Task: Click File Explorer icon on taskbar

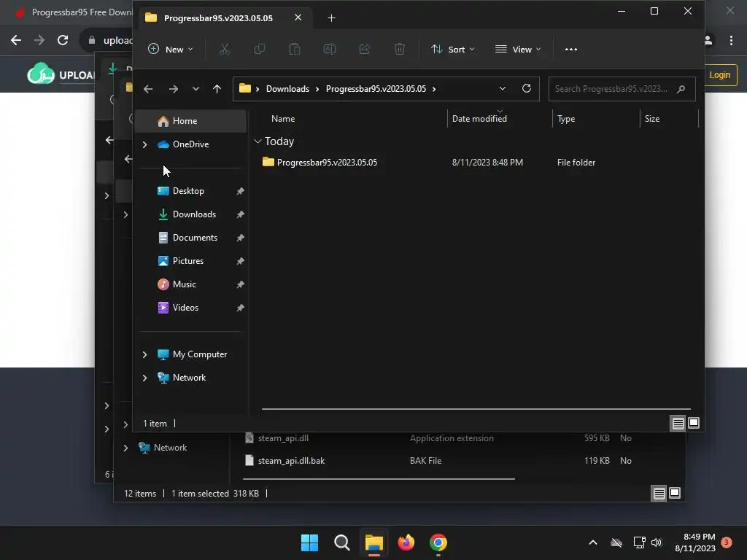Action: pos(374,542)
